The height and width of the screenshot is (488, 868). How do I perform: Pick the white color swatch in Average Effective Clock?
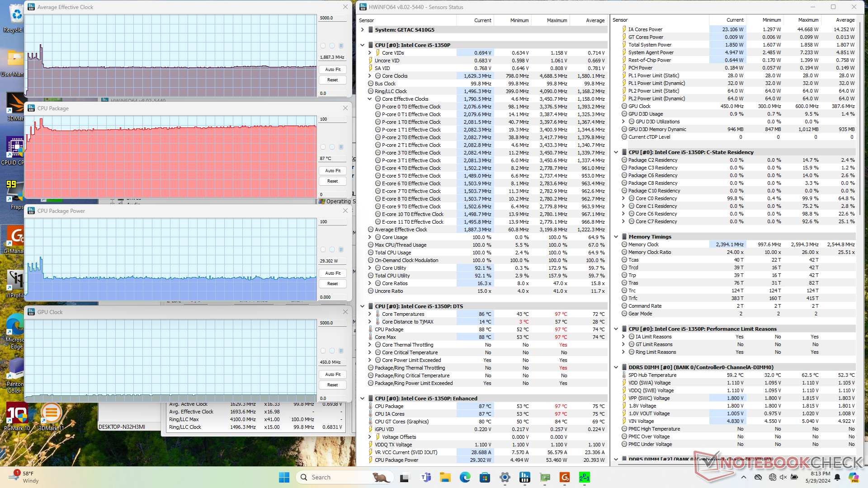[323, 46]
